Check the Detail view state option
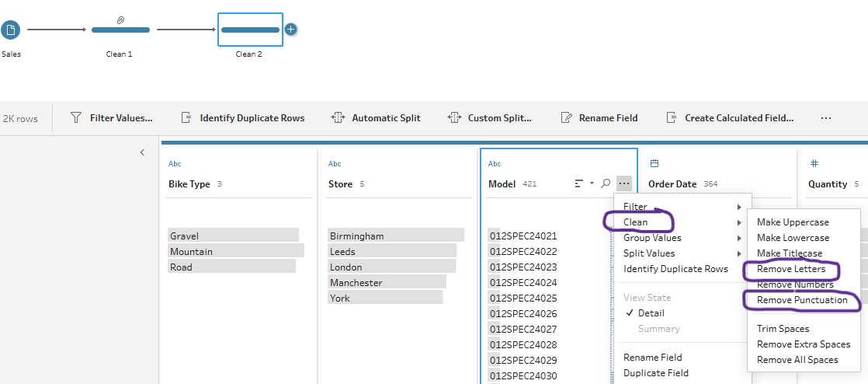This screenshot has height=384, width=868. (651, 313)
